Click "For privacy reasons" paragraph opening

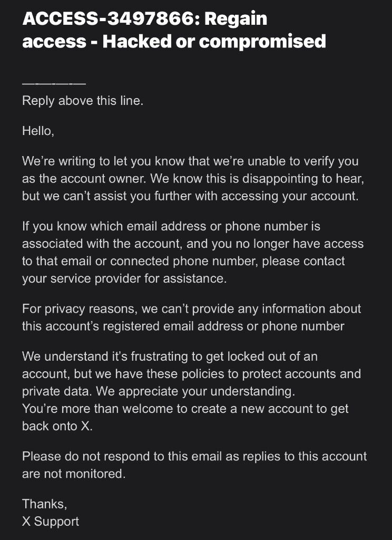80,308
